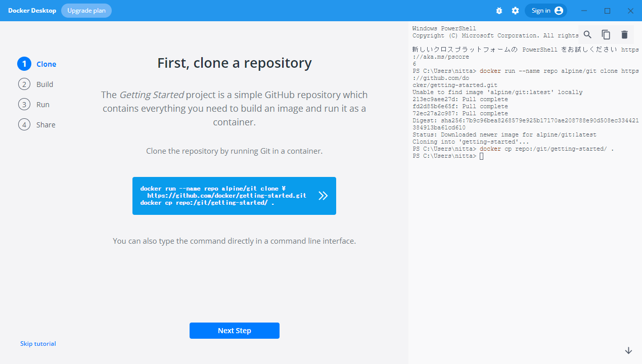Select step 1 Clone circle
642x364 pixels.
point(24,64)
